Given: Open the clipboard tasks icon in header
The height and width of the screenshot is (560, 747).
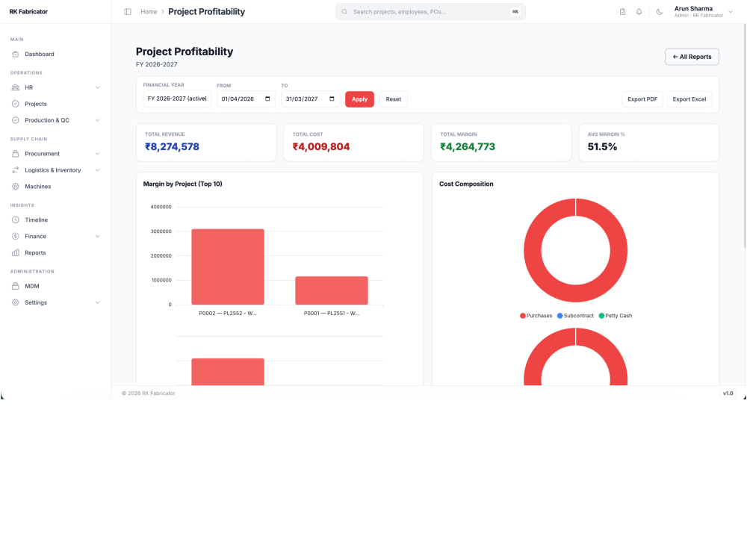Looking at the screenshot, I should (622, 12).
